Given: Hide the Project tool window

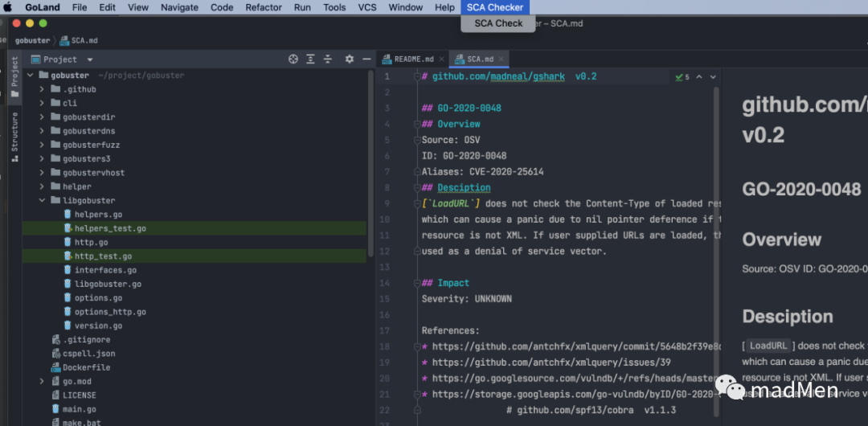Looking at the screenshot, I should pyautogui.click(x=366, y=59).
